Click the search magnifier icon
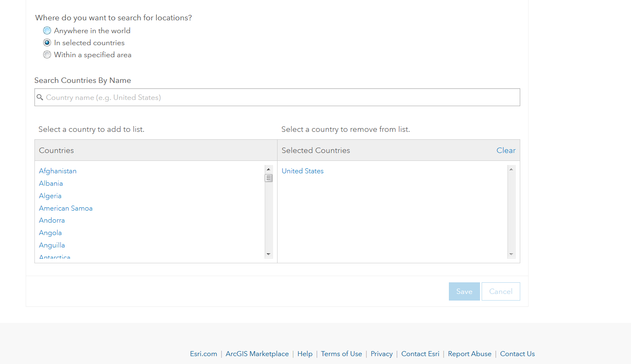Image resolution: width=631 pixels, height=364 pixels. click(40, 97)
